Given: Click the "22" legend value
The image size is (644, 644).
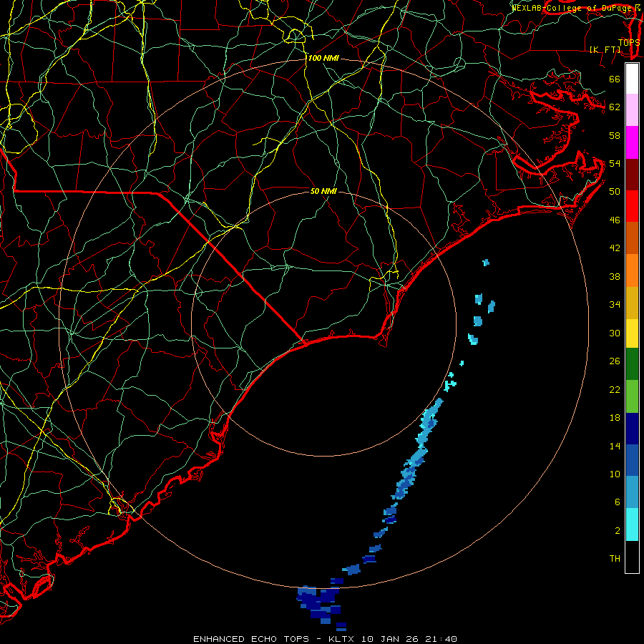Looking at the screenshot, I should tap(615, 390).
